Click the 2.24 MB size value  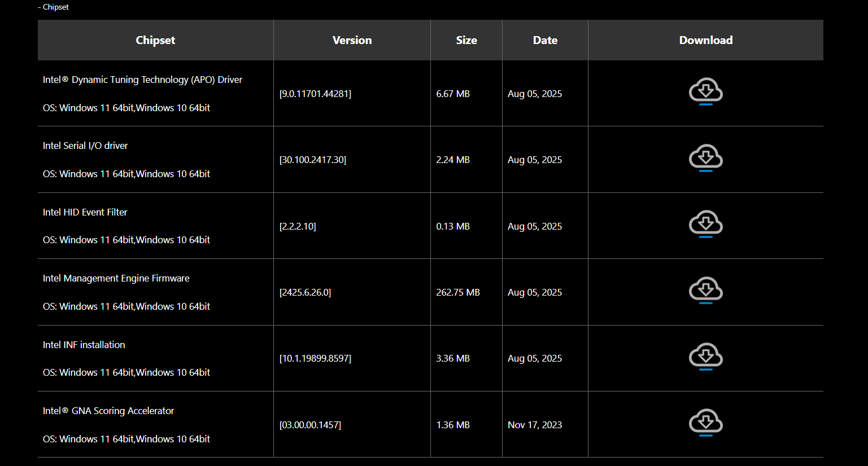click(x=453, y=160)
